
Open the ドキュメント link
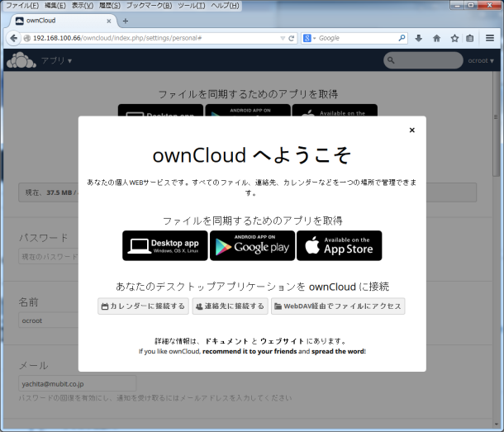pos(226,341)
